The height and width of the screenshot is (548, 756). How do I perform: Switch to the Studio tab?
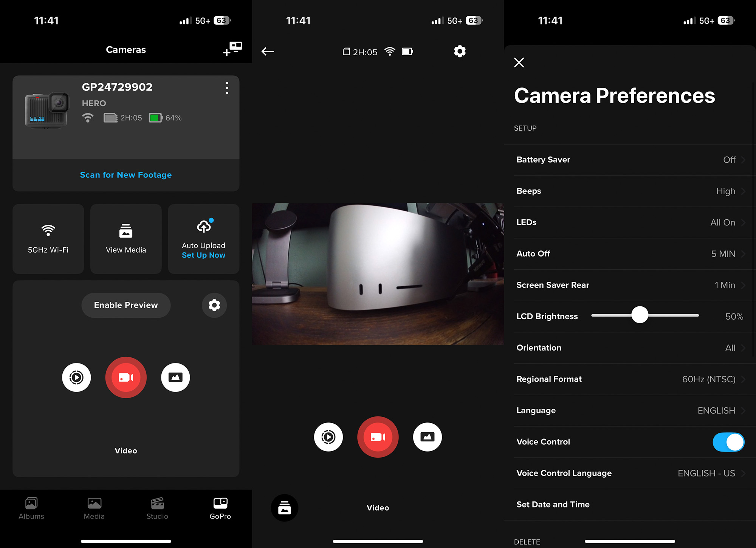point(157,509)
